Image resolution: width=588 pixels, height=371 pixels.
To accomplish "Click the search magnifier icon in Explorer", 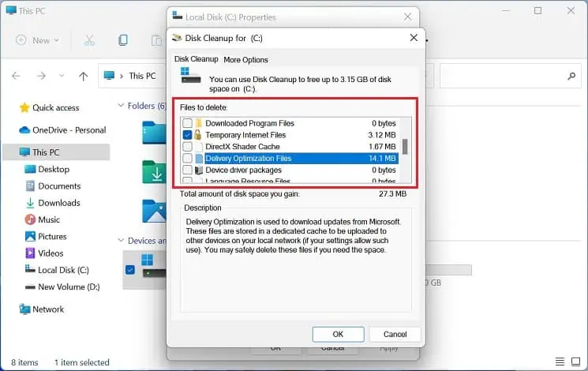I will tap(571, 76).
